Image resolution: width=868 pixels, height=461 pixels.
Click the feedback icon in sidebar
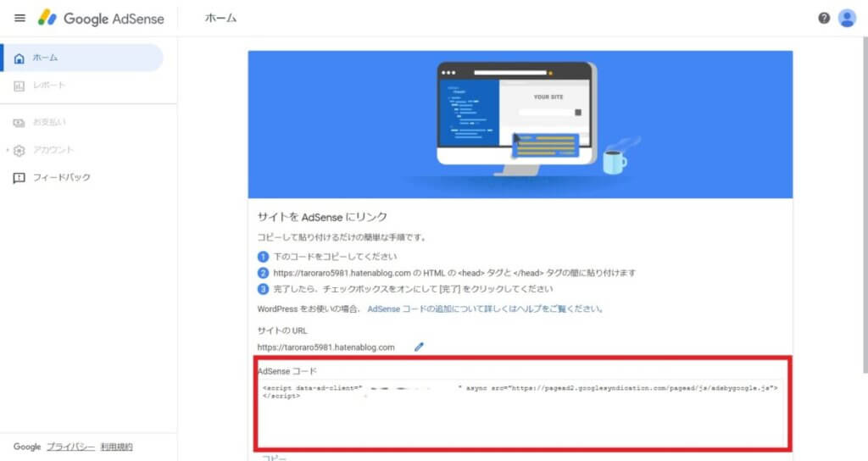[19, 178]
